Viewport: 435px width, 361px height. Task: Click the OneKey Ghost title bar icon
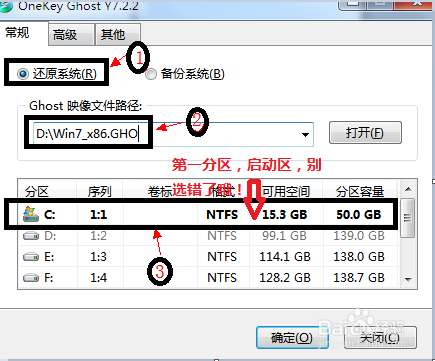(x=5, y=6)
